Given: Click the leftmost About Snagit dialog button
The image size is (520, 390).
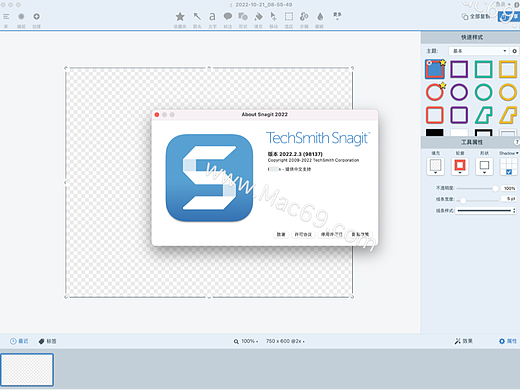Looking at the screenshot, I should tap(281, 234).
